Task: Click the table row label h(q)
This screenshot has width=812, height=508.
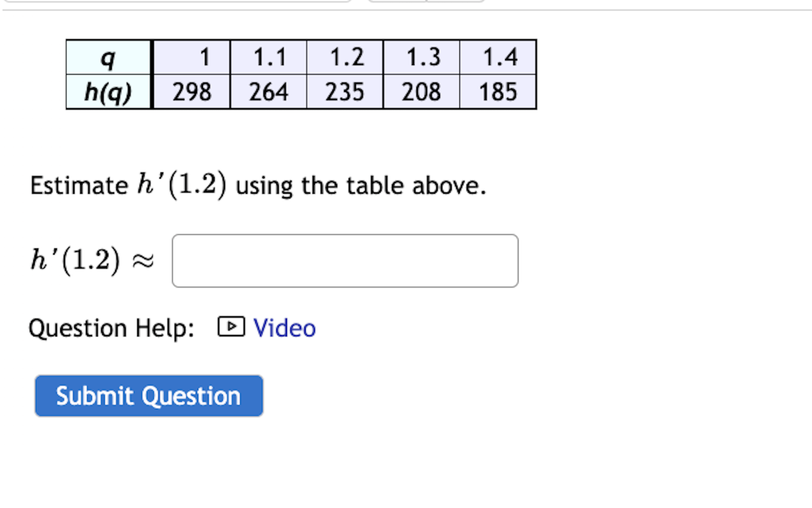Action: pos(107,90)
